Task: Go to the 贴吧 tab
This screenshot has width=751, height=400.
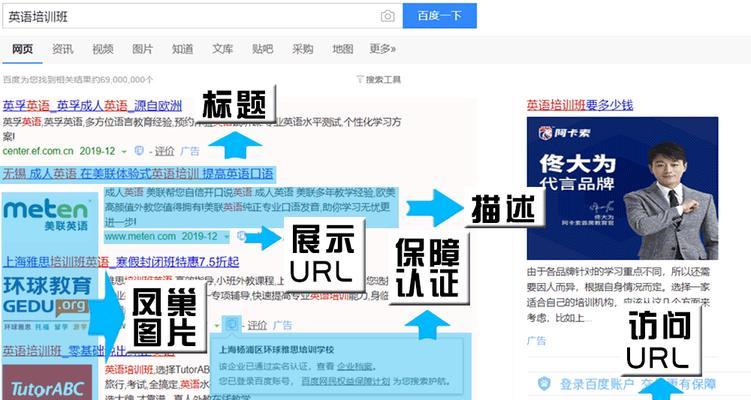Action: click(262, 49)
